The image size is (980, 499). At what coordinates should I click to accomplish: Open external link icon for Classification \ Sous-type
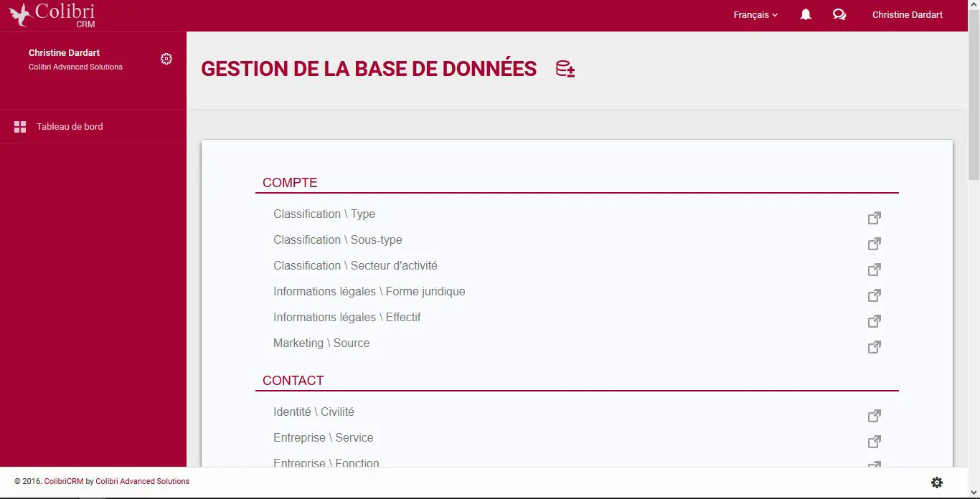click(875, 243)
